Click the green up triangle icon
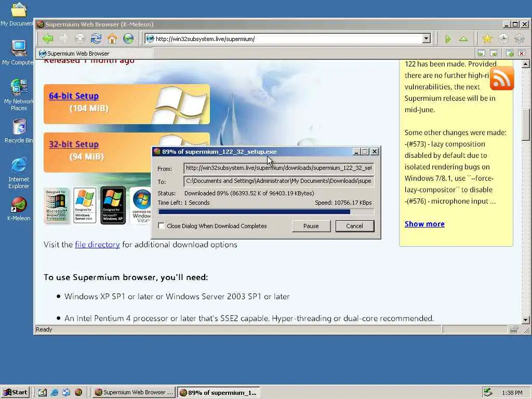This screenshot has height=399, width=532. tap(463, 39)
